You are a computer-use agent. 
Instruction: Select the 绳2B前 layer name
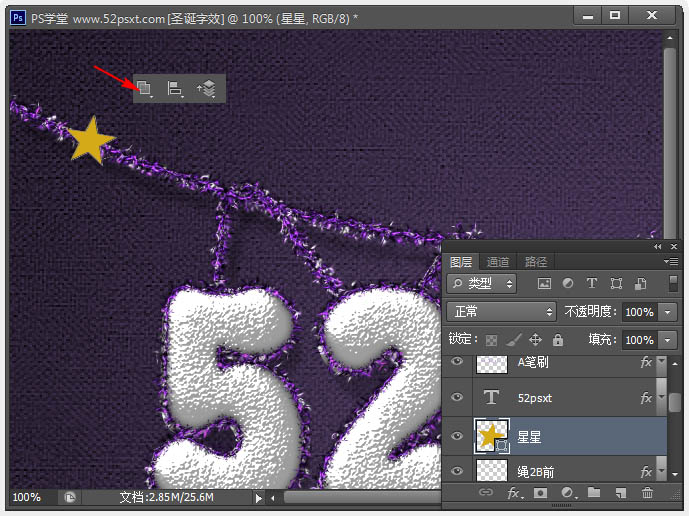[x=535, y=472]
